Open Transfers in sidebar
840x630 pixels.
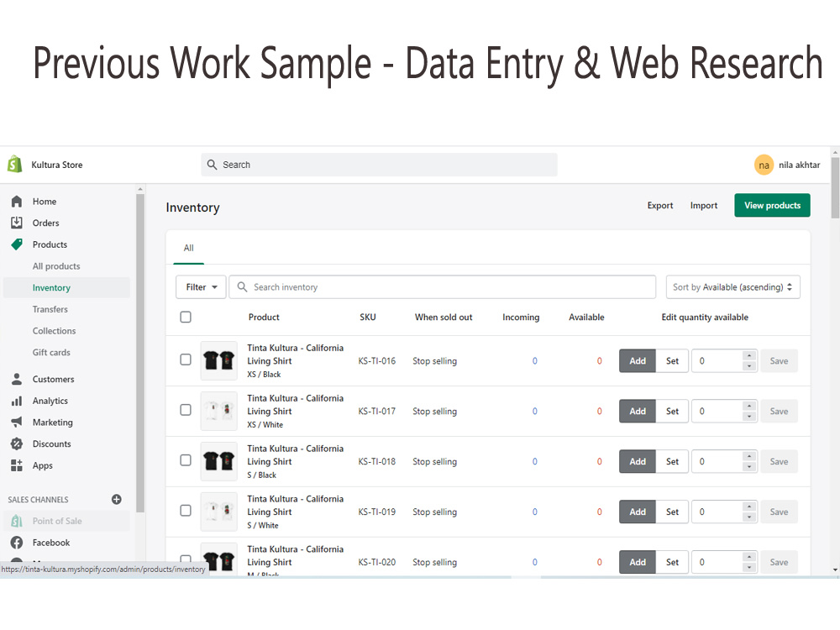(x=50, y=309)
